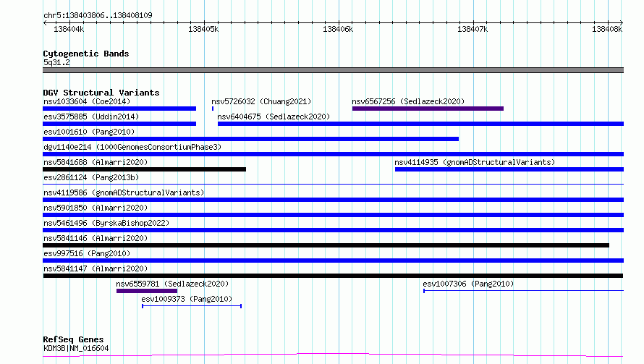Select the blue bar under nsv6404675
The image size is (644, 364).
(420, 124)
